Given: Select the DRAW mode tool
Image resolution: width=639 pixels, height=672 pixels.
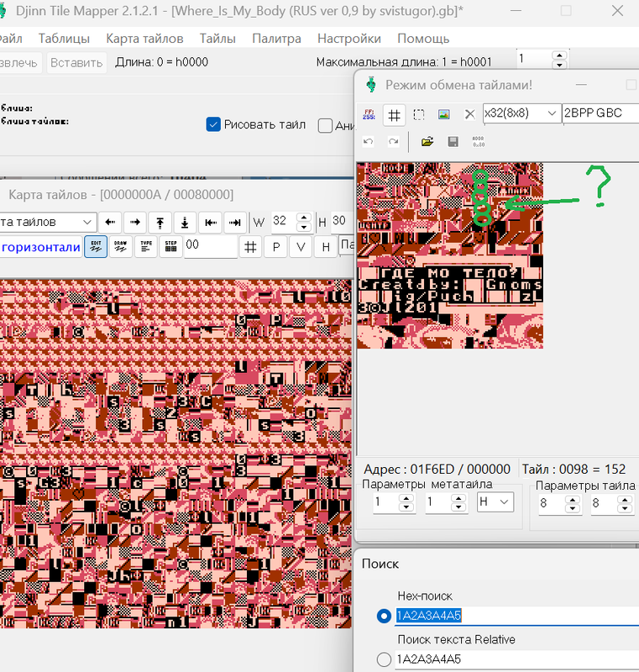Looking at the screenshot, I should [120, 246].
